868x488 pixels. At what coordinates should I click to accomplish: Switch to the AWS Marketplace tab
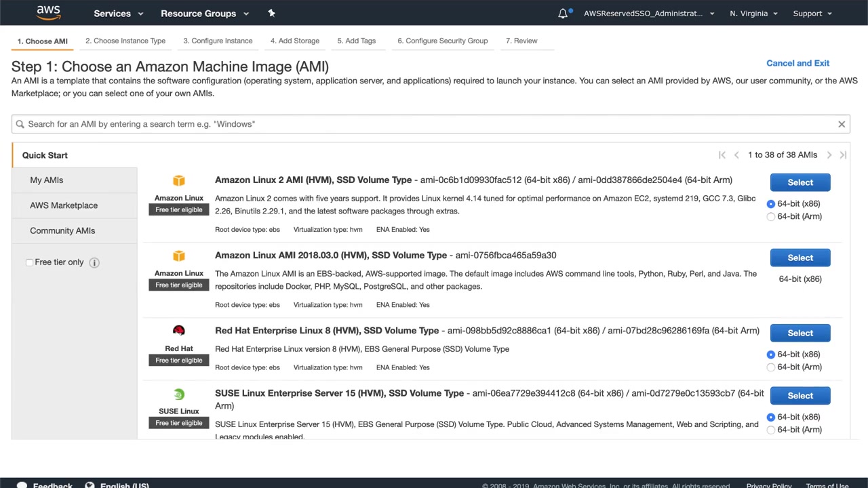pyautogui.click(x=64, y=205)
